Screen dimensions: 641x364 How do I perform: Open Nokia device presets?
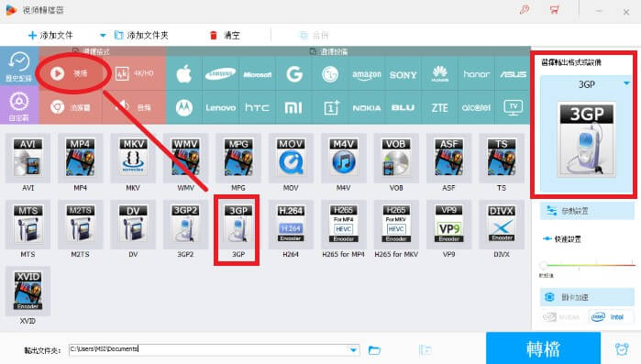tap(367, 108)
